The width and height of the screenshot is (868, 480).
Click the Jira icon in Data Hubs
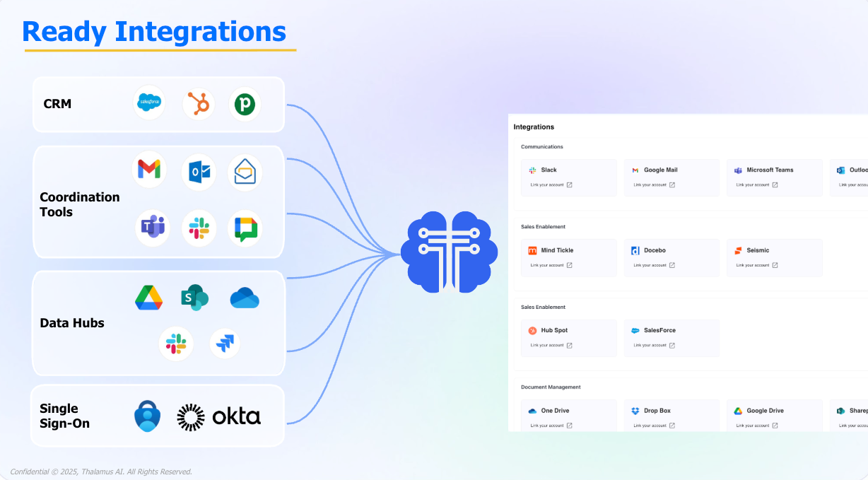(225, 344)
